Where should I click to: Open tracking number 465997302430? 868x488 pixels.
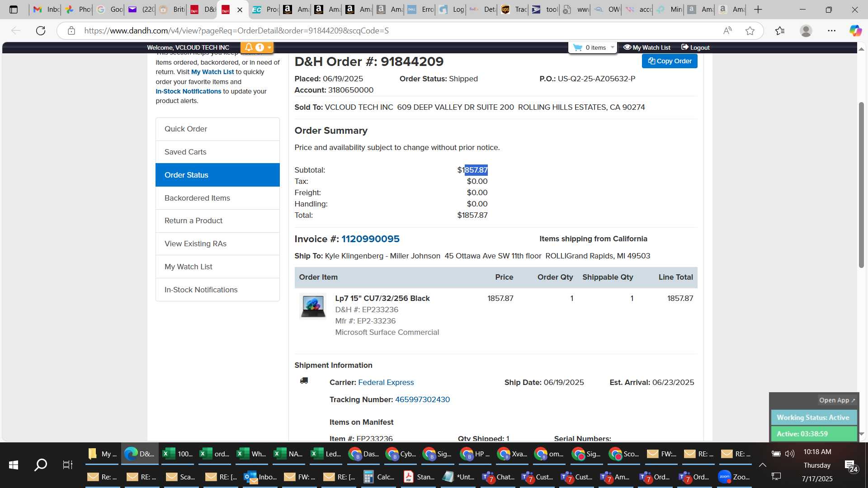point(422,399)
